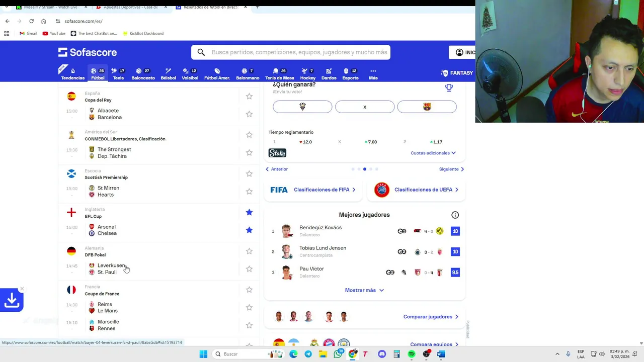Click the Albacete 12.0 odds
The height and width of the screenshot is (362, 644).
[x=305, y=142]
